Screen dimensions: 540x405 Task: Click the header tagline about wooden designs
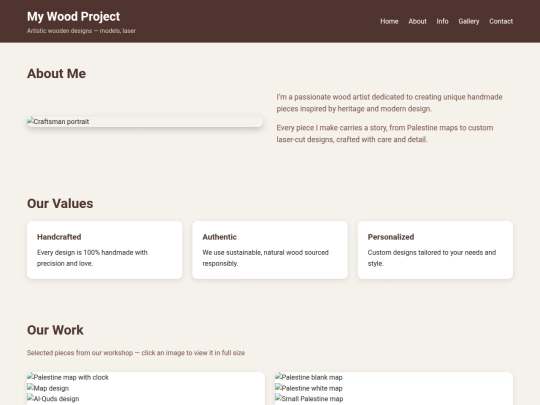81,31
